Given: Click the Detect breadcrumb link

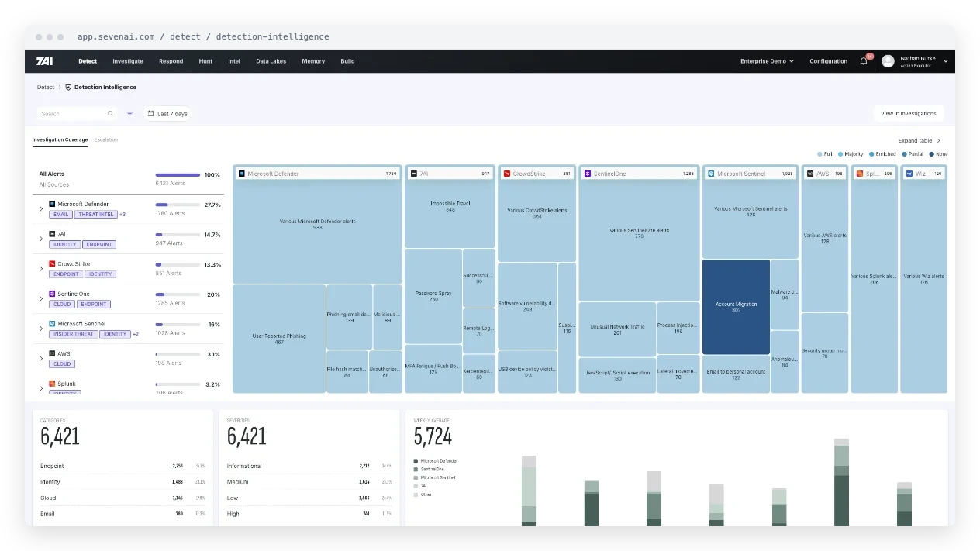Looking at the screenshot, I should [46, 88].
